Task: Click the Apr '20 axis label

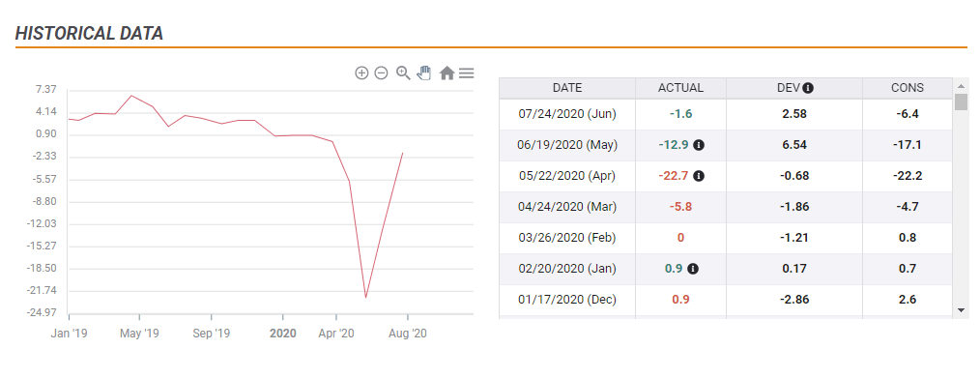Action: (x=336, y=334)
